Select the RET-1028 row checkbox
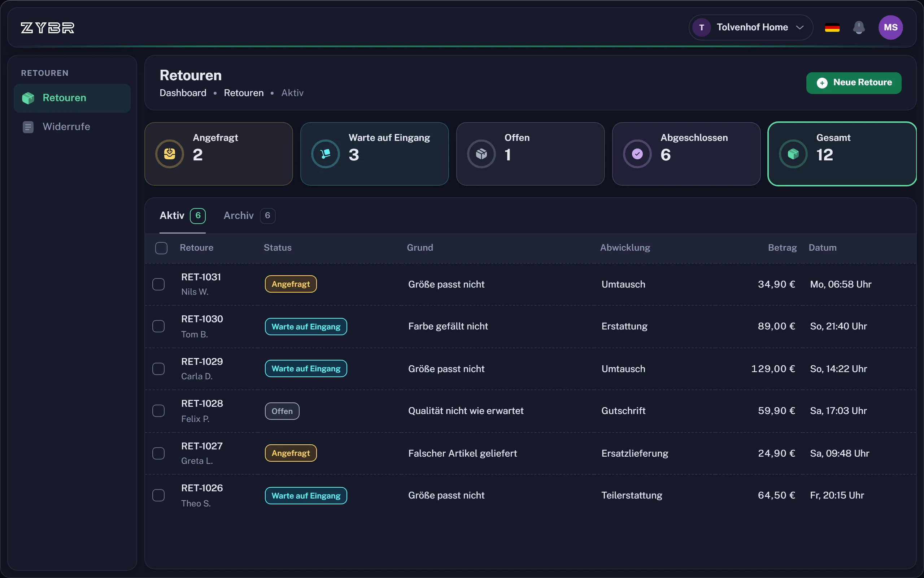The height and width of the screenshot is (578, 924). [x=158, y=411]
